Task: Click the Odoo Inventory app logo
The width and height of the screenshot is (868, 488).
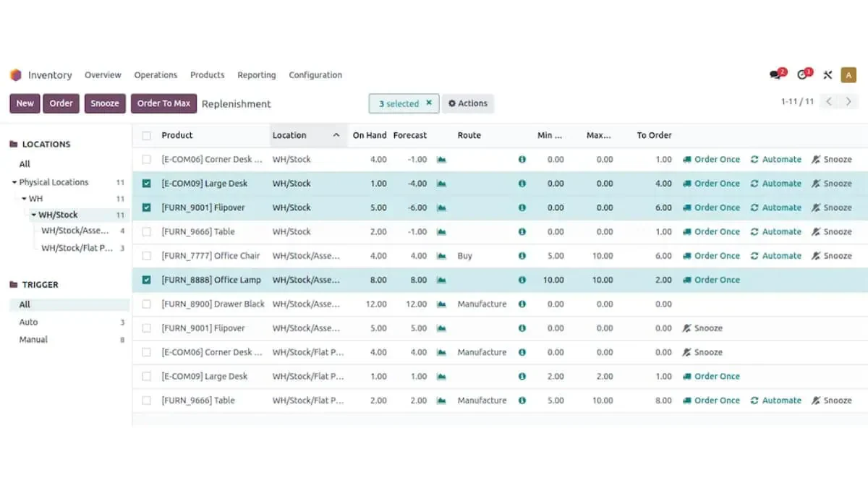Action: (x=16, y=75)
